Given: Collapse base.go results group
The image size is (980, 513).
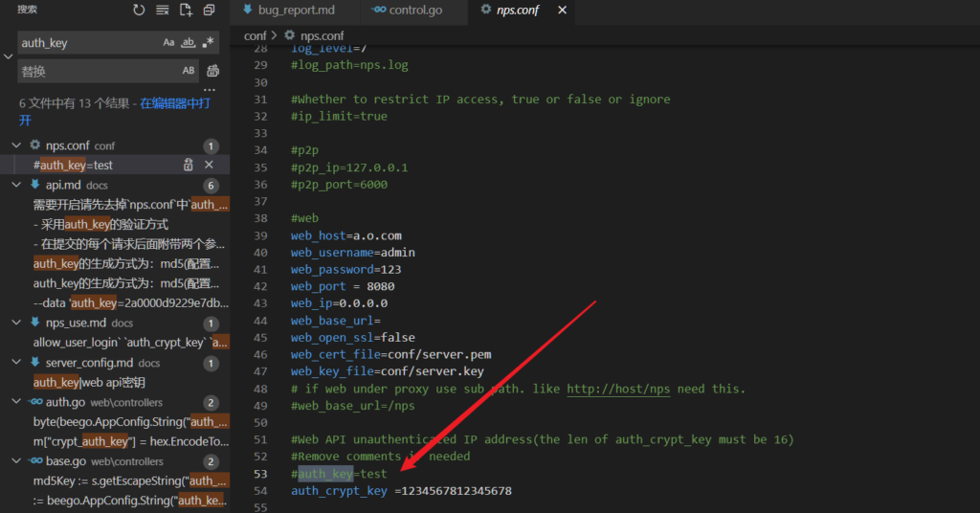Looking at the screenshot, I should pyautogui.click(x=16, y=460).
